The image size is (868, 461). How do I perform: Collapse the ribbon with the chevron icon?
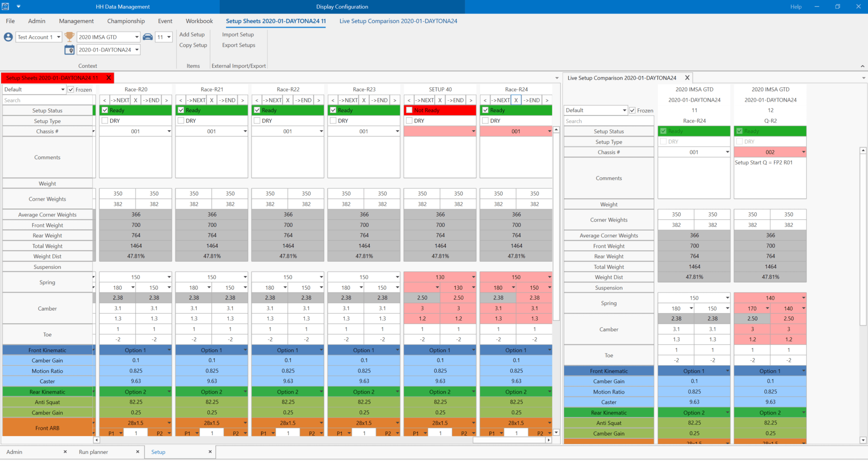point(862,66)
